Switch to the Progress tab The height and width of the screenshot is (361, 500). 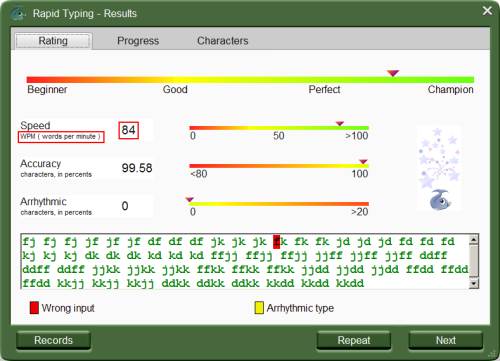click(138, 41)
